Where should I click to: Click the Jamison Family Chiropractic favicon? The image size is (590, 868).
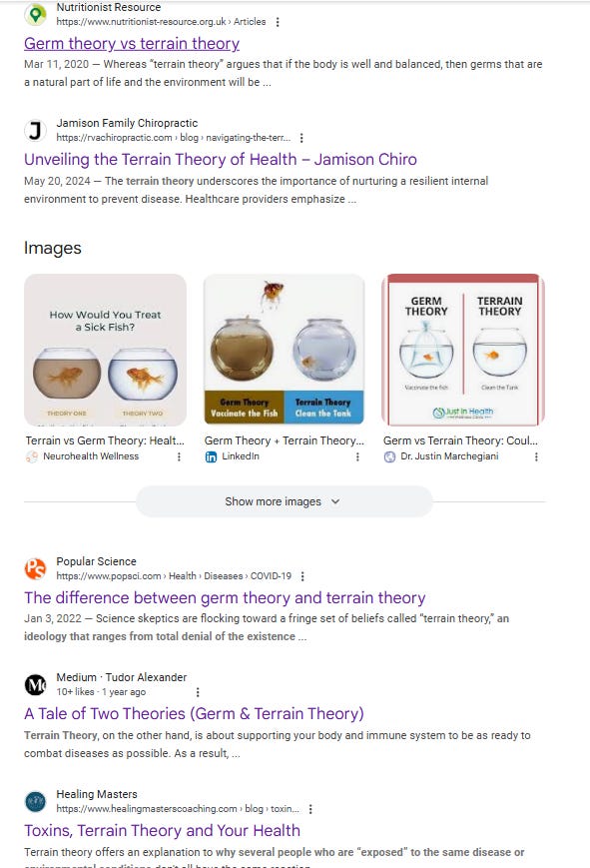[35, 131]
